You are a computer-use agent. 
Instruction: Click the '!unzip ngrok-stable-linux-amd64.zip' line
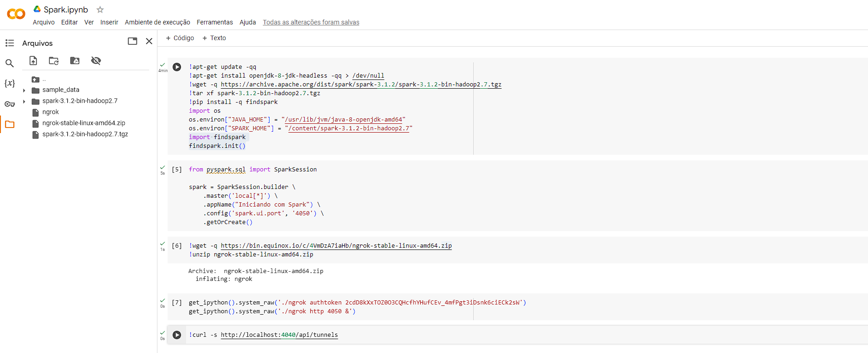pyautogui.click(x=251, y=255)
